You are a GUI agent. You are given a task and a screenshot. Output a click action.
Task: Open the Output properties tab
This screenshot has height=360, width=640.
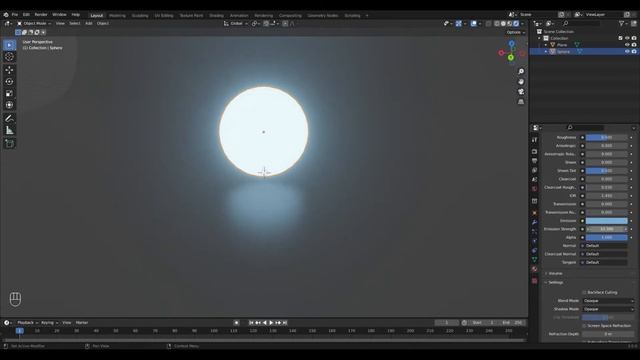tap(534, 161)
